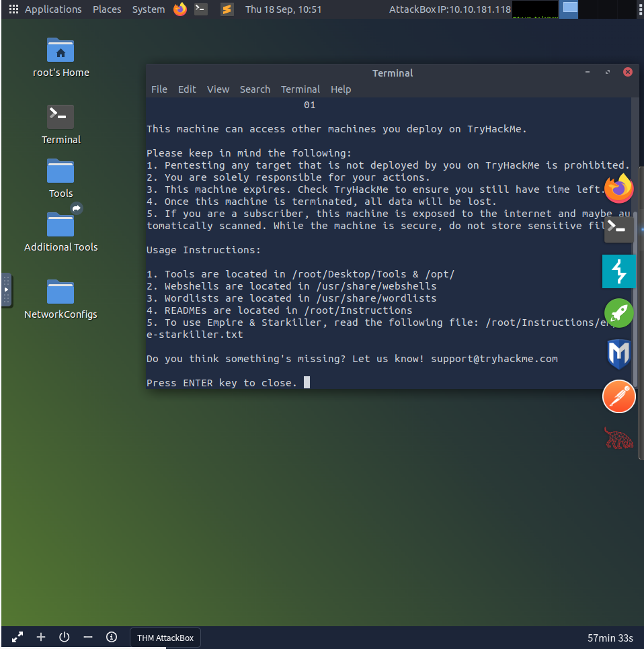Open the teal lightning bolt dock app
This screenshot has height=649, width=644.
pos(618,271)
